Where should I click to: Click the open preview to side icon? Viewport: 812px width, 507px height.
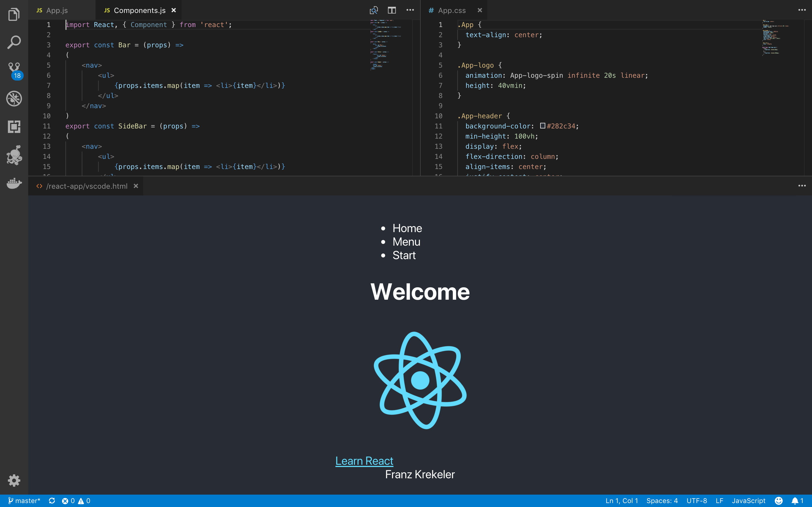point(374,10)
